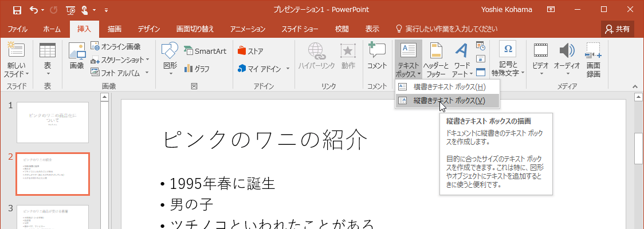Insert a コメント comment
The width and height of the screenshot is (644, 229).
377,56
